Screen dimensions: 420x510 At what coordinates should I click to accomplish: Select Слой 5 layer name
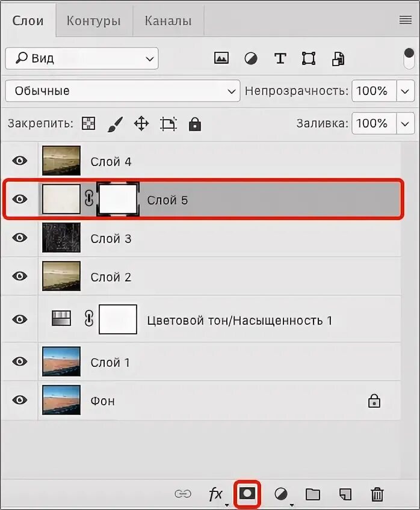(167, 200)
